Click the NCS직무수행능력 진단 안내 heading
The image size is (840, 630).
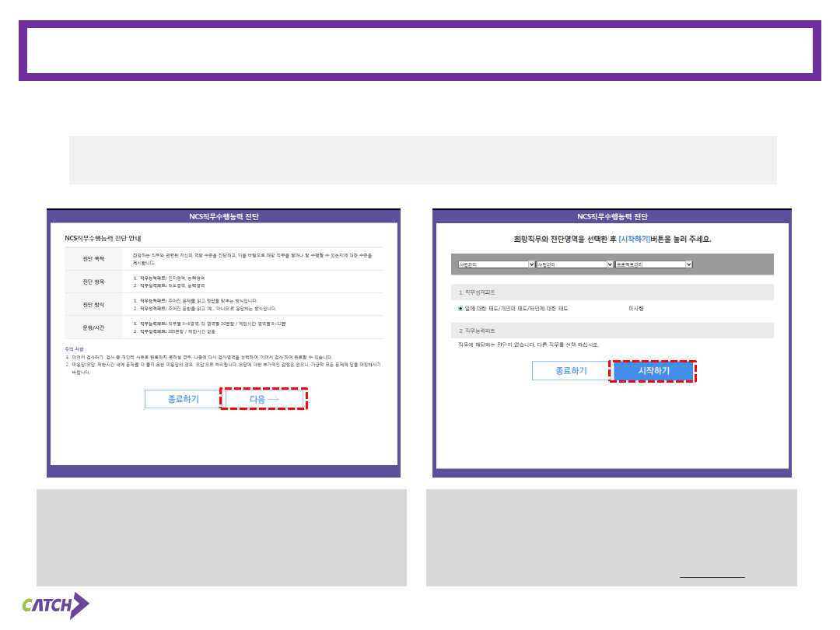click(x=106, y=237)
